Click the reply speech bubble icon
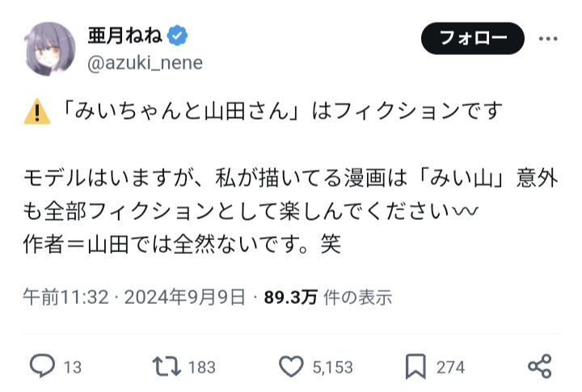Image resolution: width=582 pixels, height=392 pixels. (42, 366)
